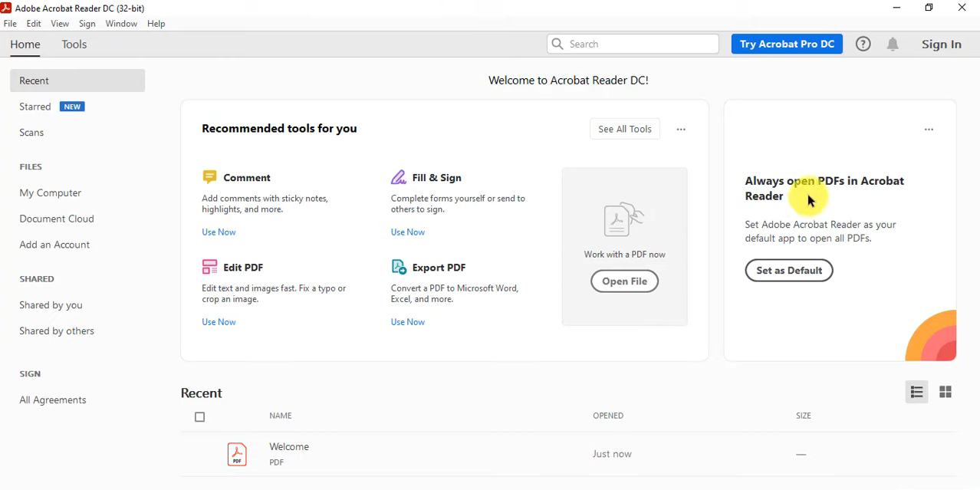The width and height of the screenshot is (980, 490).
Task: Click the Open File button
Action: coord(624,281)
